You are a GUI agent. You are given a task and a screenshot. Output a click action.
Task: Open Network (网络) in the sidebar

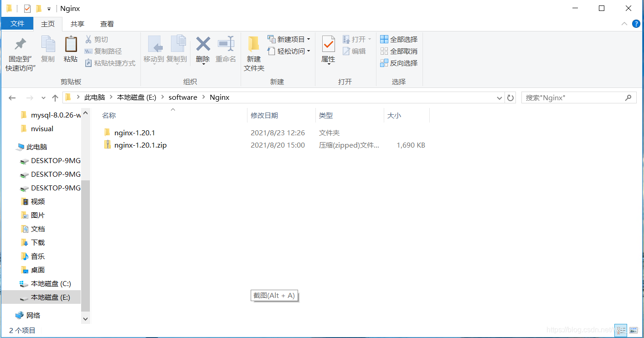[x=28, y=316]
